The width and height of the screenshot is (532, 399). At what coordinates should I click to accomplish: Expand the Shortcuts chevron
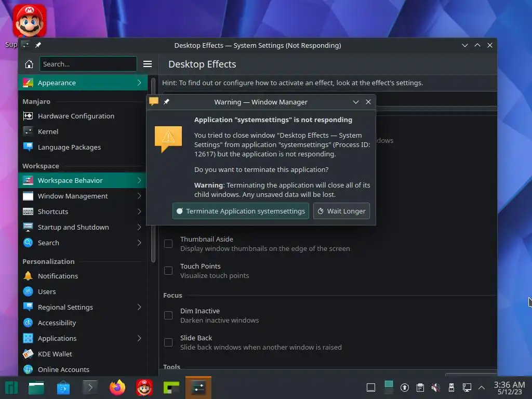click(139, 211)
